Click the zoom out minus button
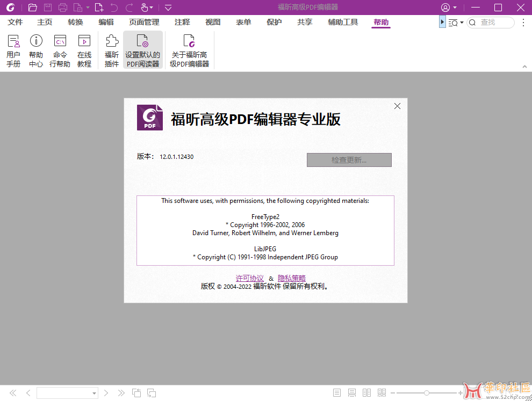 click(393, 393)
